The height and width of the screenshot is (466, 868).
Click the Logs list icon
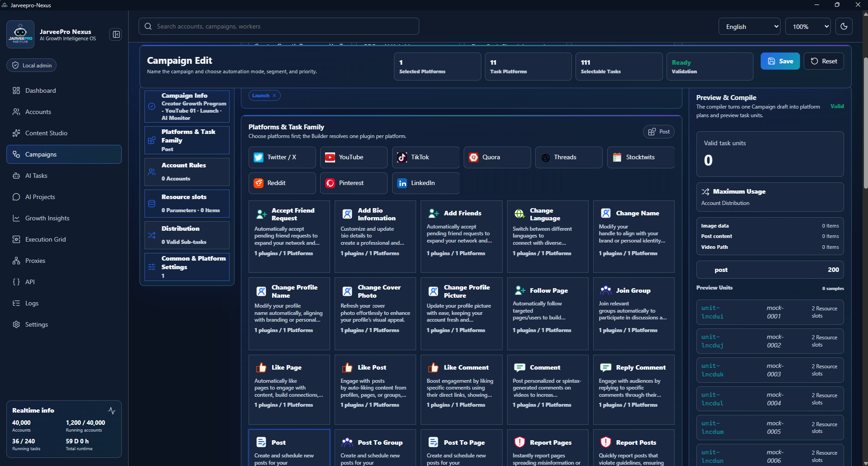click(16, 303)
